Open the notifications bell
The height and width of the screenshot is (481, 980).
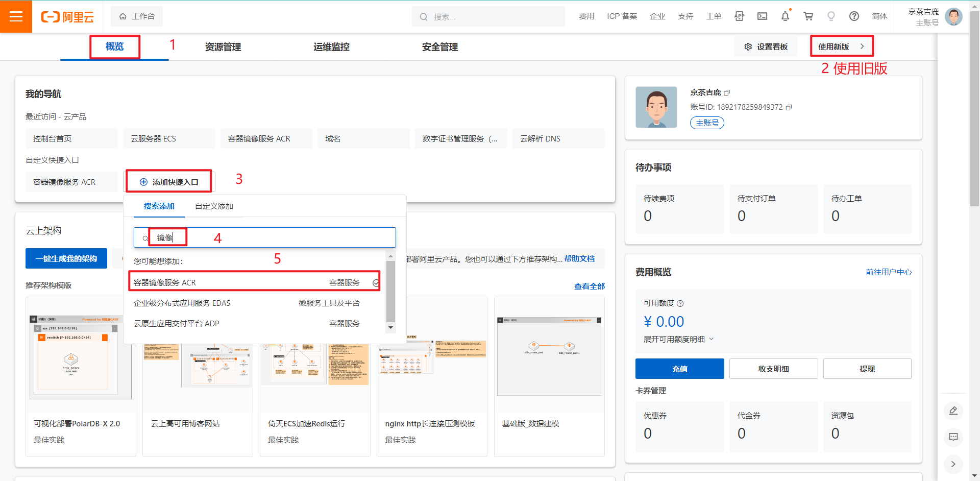pos(785,16)
